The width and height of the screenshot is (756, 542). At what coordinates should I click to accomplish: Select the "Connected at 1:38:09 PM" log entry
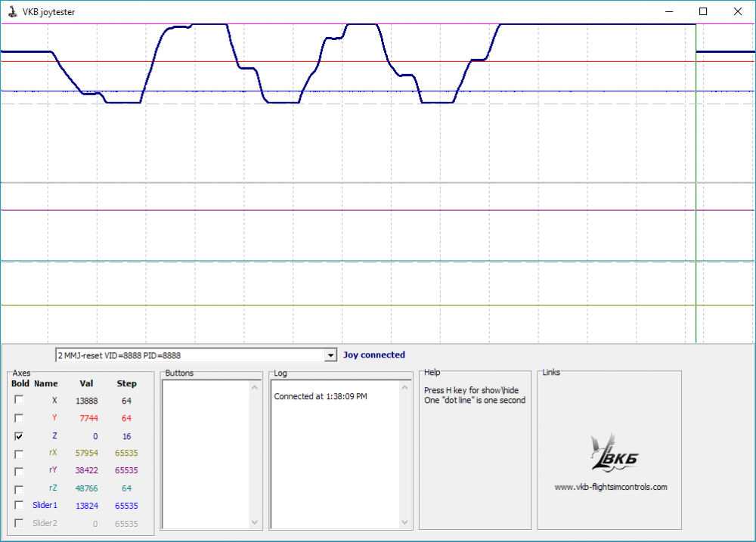point(321,396)
